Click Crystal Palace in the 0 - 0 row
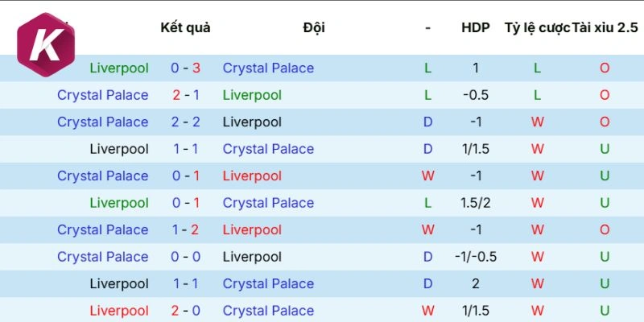The image size is (644, 322). tap(103, 257)
